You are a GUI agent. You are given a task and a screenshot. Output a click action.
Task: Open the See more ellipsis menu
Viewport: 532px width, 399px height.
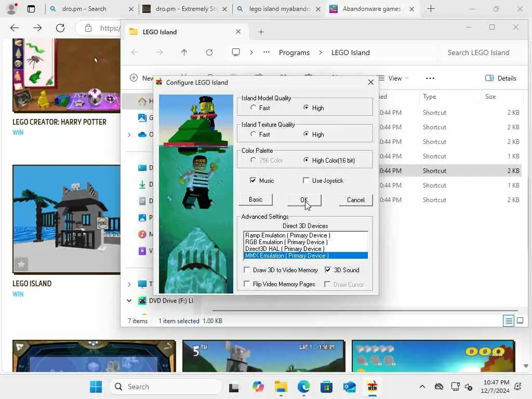point(430,78)
